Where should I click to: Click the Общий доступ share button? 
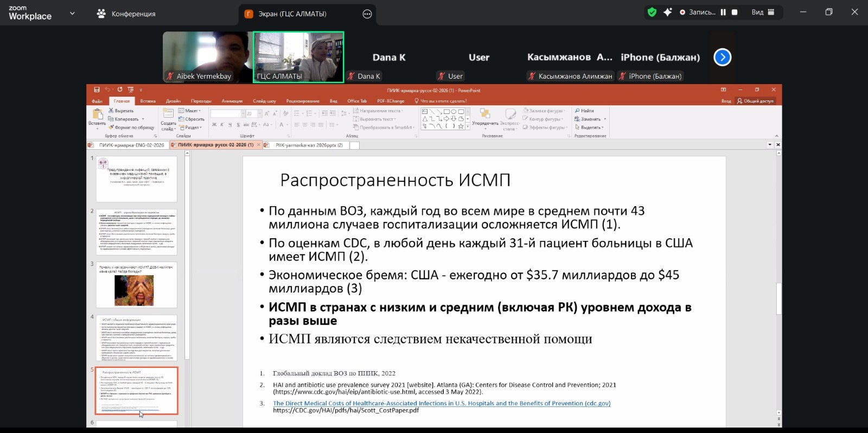click(x=755, y=101)
